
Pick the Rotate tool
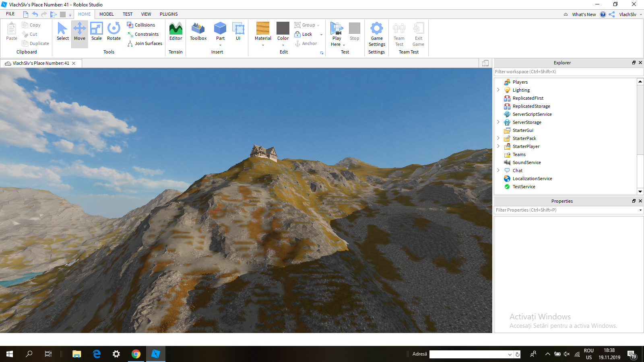[114, 31]
